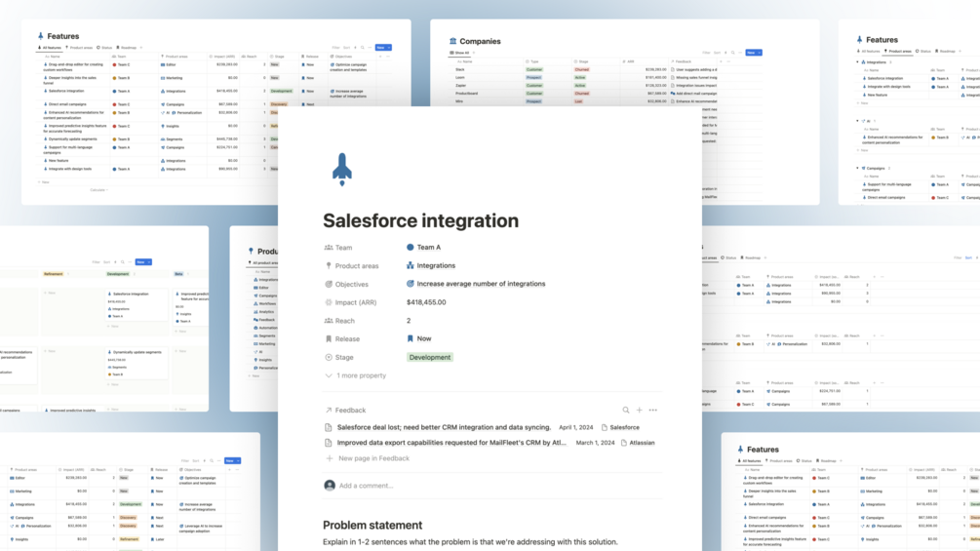The height and width of the screenshot is (551, 980).
Task: Collapse the AI group in grouped Features panel
Action: coord(857,121)
